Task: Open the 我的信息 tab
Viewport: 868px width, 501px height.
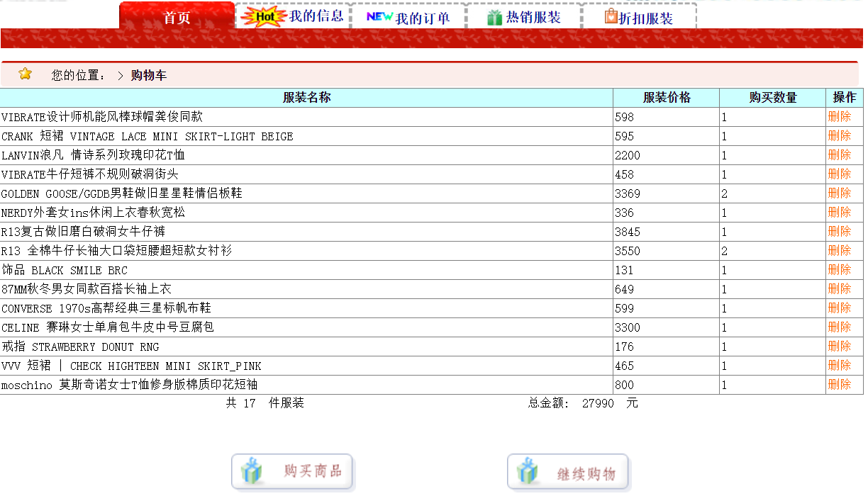Action: [x=292, y=16]
